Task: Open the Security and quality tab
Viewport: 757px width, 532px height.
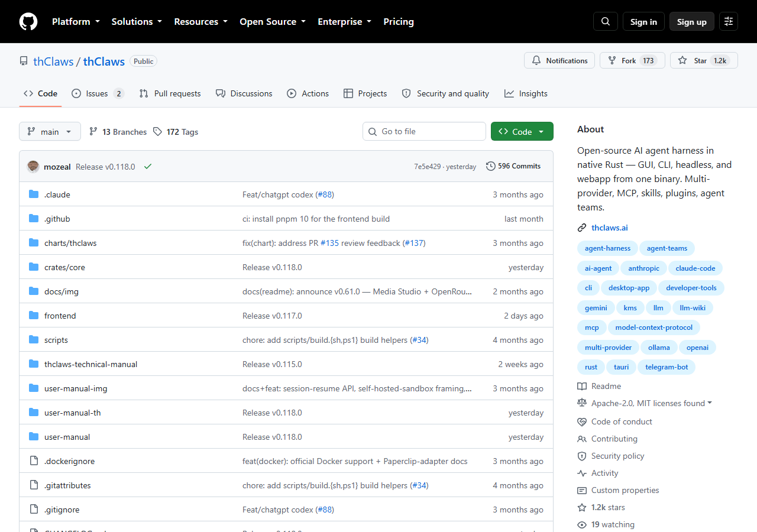Action: pyautogui.click(x=445, y=93)
